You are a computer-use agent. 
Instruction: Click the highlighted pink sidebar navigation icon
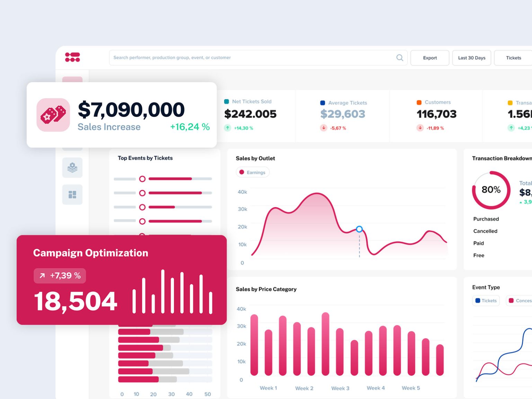point(72,79)
